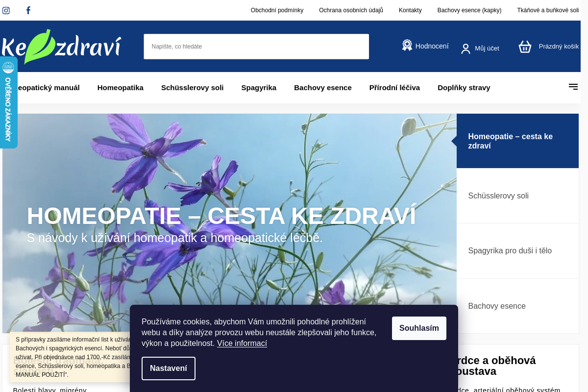Go to Kontakty page

click(410, 10)
